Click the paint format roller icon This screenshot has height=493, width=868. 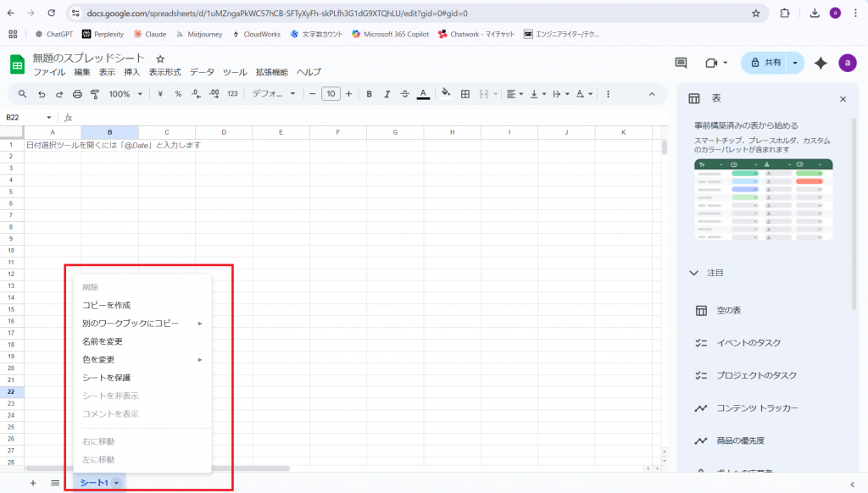[x=94, y=94]
